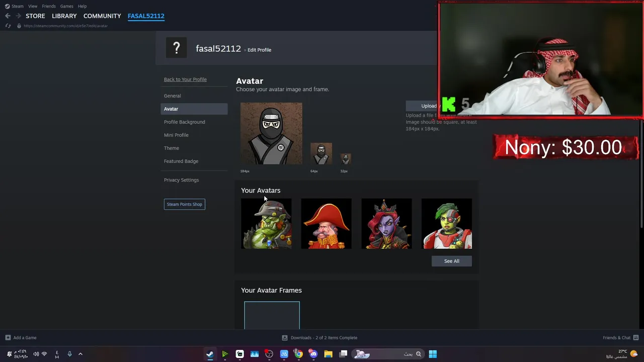Viewport: 644px width, 362px height.
Task: Click the volume speaker tray icon
Action: [36, 354]
